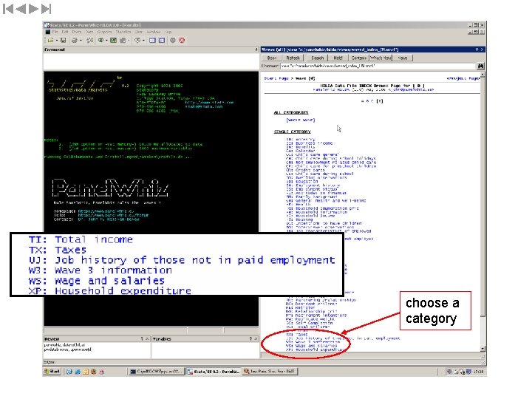Viewport: 532px width, 399px height.
Task: Click inside the Viewer Command input field
Action: (378, 66)
